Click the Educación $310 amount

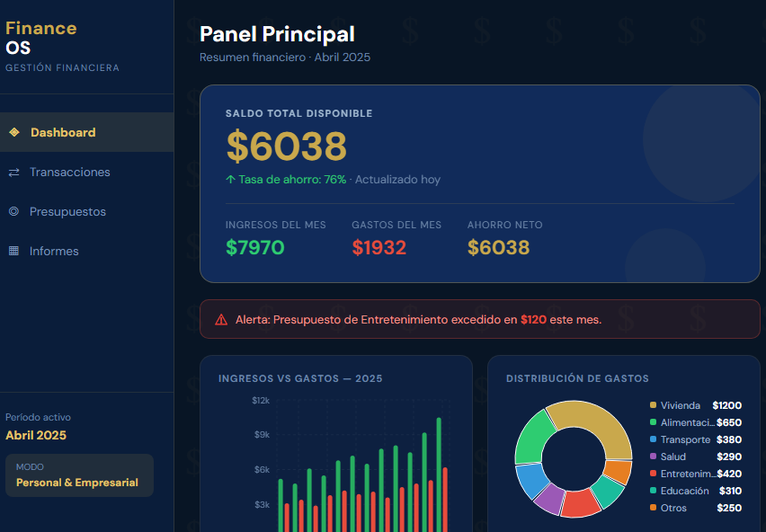(x=730, y=491)
